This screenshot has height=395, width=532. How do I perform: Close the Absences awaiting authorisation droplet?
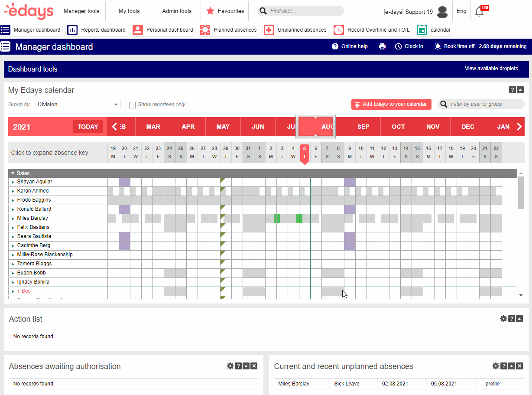(254, 366)
